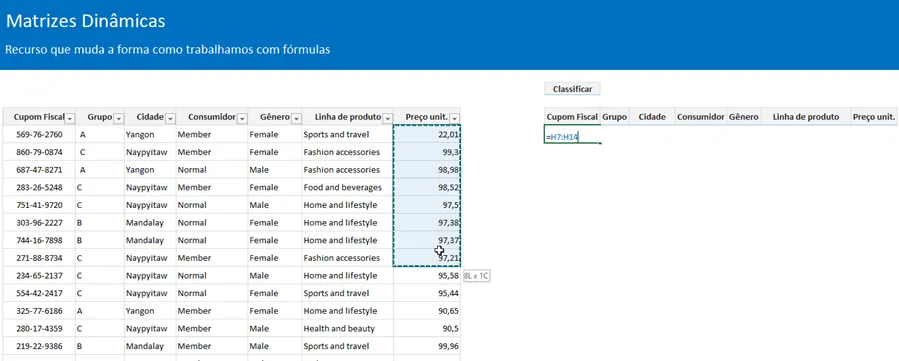Select cell 283-26-5248

[x=39, y=187]
